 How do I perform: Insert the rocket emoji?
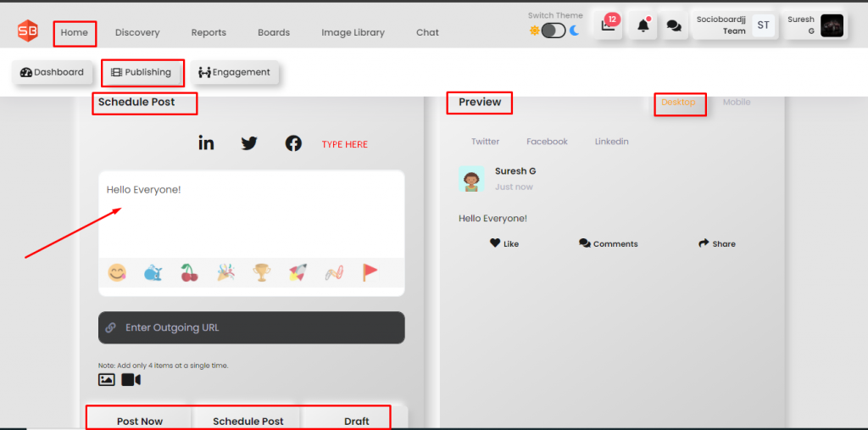coord(298,272)
